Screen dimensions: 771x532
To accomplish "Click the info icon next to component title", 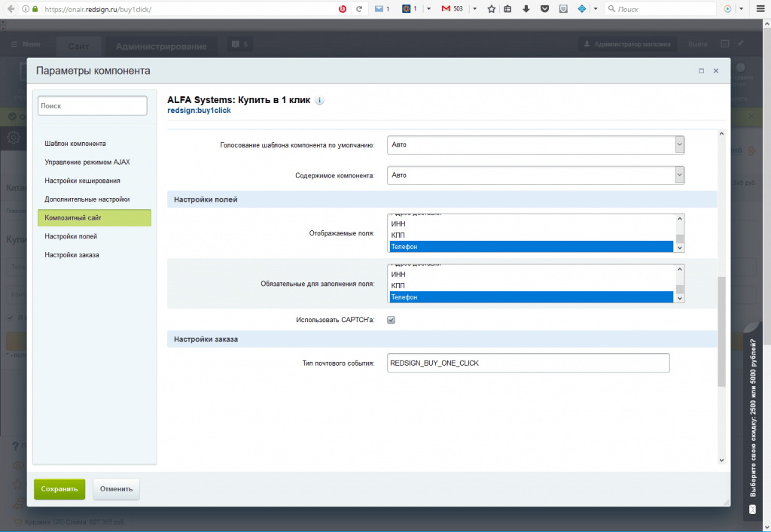I will tap(319, 101).
